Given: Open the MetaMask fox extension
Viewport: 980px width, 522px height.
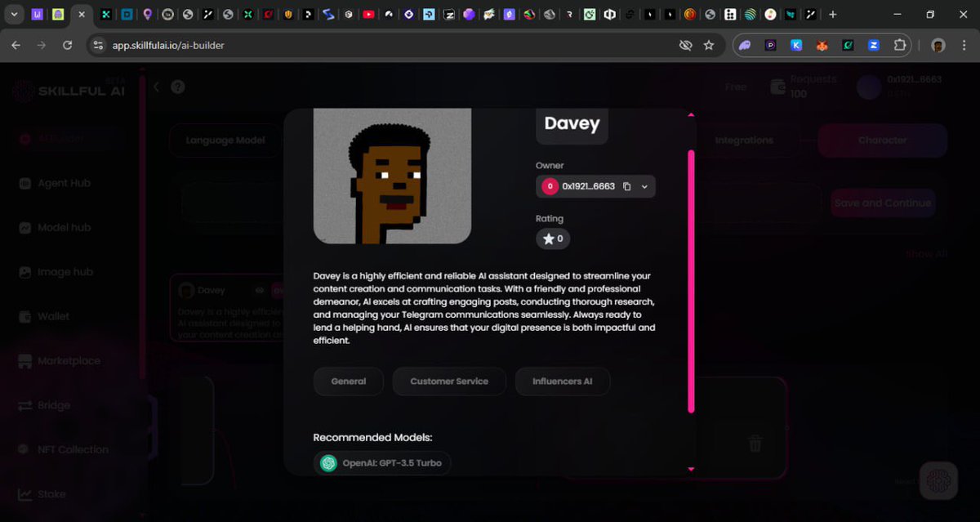Looking at the screenshot, I should point(822,46).
